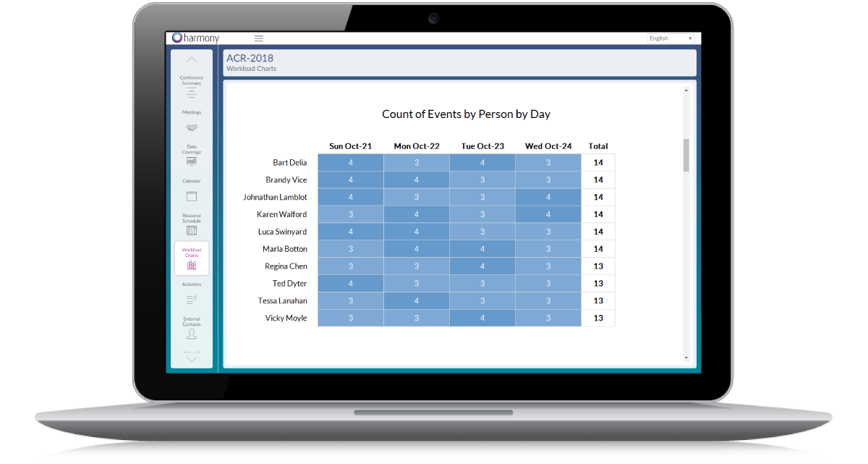Click the chart title Count of Events
868x464 pixels.
[x=467, y=114]
